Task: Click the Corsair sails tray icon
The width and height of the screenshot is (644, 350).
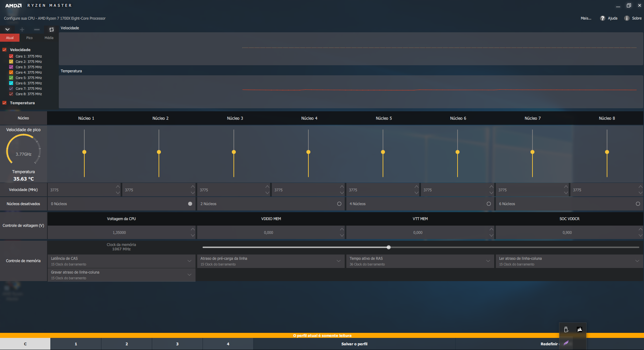Action: [579, 329]
